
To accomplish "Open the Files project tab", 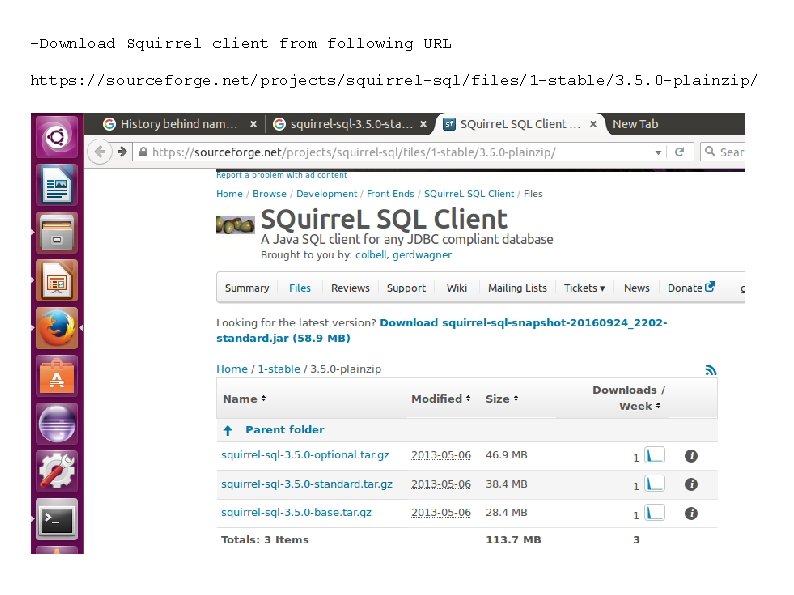I will (300, 288).
